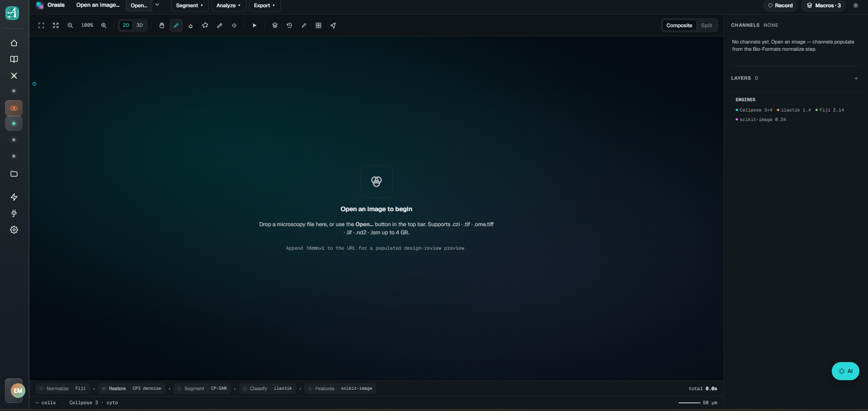Toggle the Segment CP-SAM pipeline step

click(x=202, y=388)
